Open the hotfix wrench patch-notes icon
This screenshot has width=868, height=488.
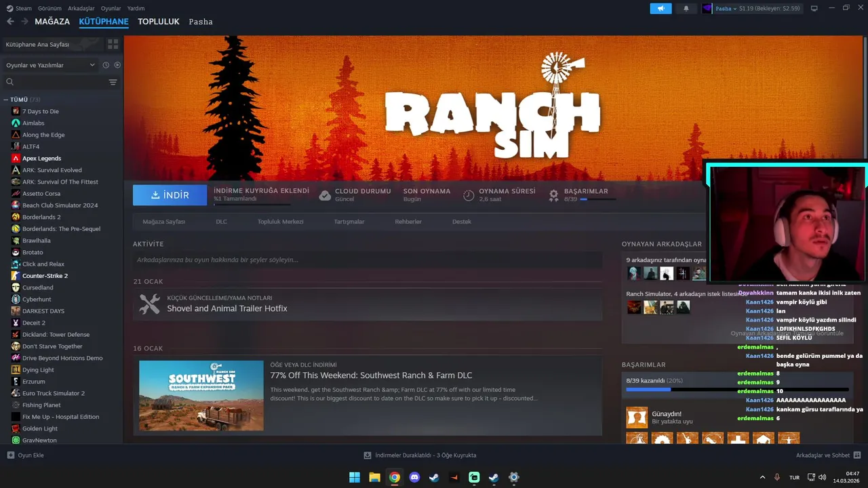tap(149, 304)
